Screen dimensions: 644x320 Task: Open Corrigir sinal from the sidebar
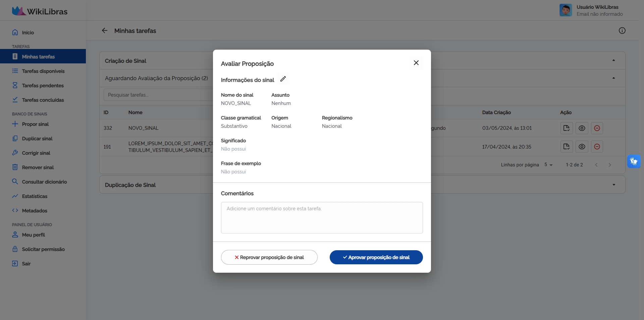[36, 153]
